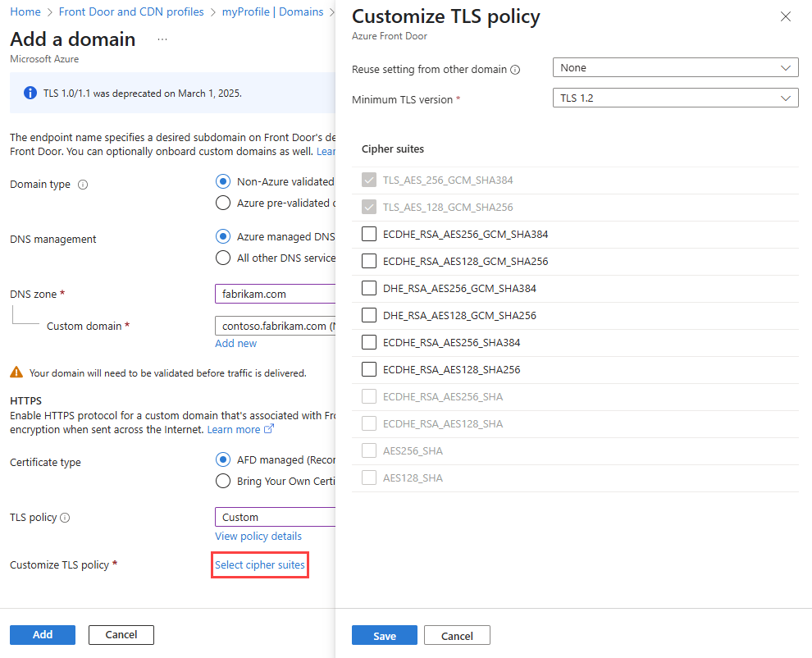The image size is (812, 658).
Task: Open Reuse setting from other domain dropdown
Action: [675, 68]
